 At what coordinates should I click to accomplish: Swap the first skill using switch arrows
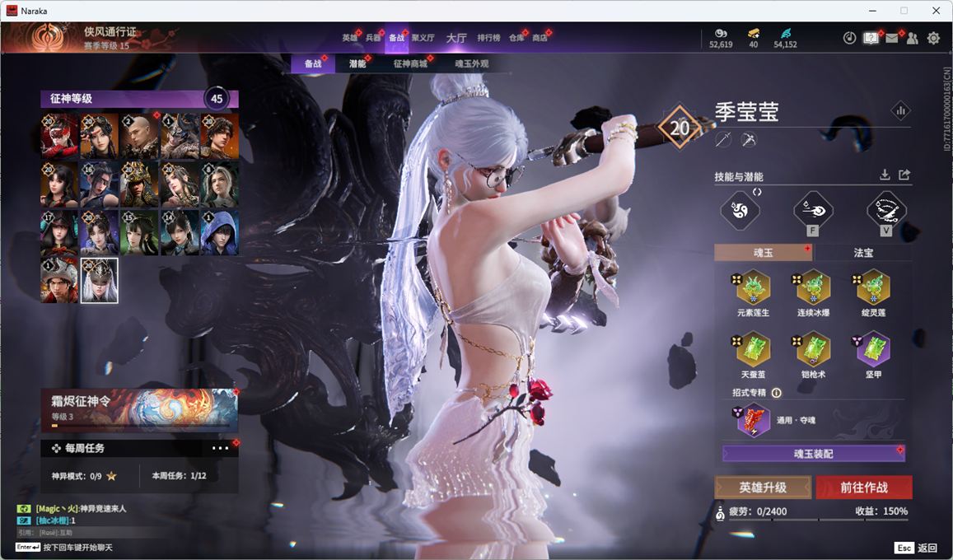[757, 192]
